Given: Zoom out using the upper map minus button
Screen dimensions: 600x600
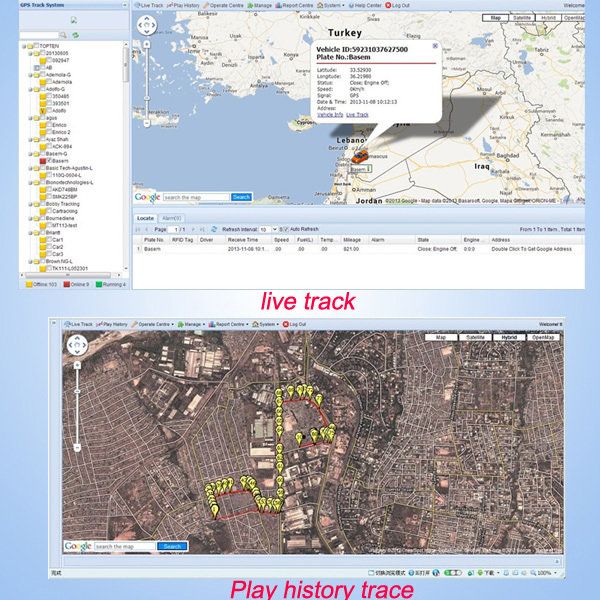Looking at the screenshot, I should (147, 123).
